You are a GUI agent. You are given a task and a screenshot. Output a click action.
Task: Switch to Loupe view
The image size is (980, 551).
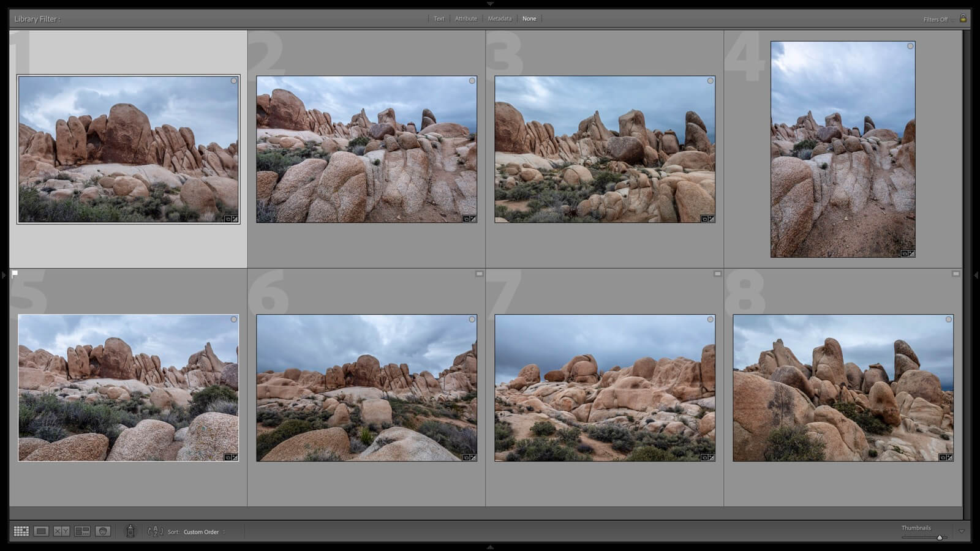click(x=41, y=531)
